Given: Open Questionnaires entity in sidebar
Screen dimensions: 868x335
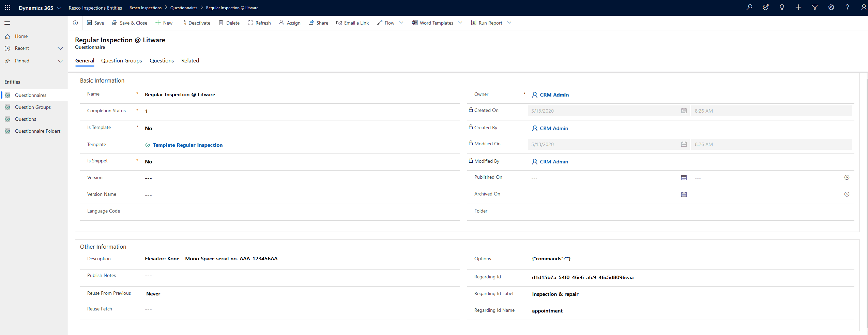Looking at the screenshot, I should (34, 95).
